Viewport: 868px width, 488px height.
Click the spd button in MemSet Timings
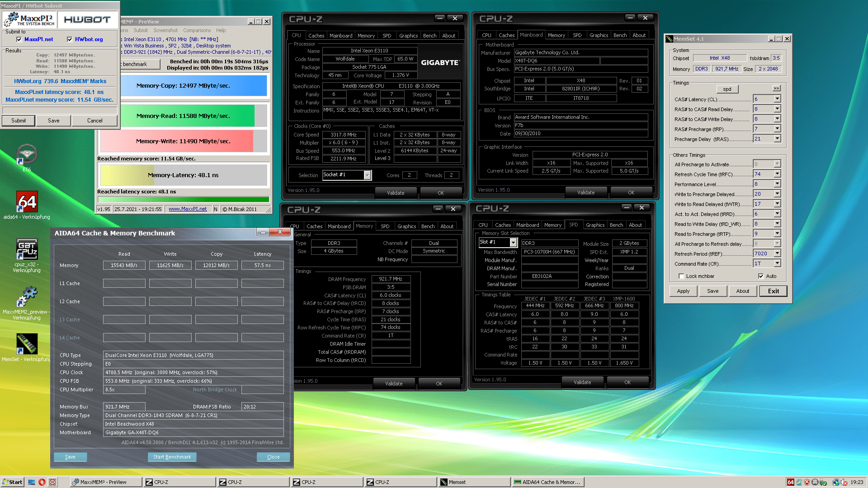(727, 89)
